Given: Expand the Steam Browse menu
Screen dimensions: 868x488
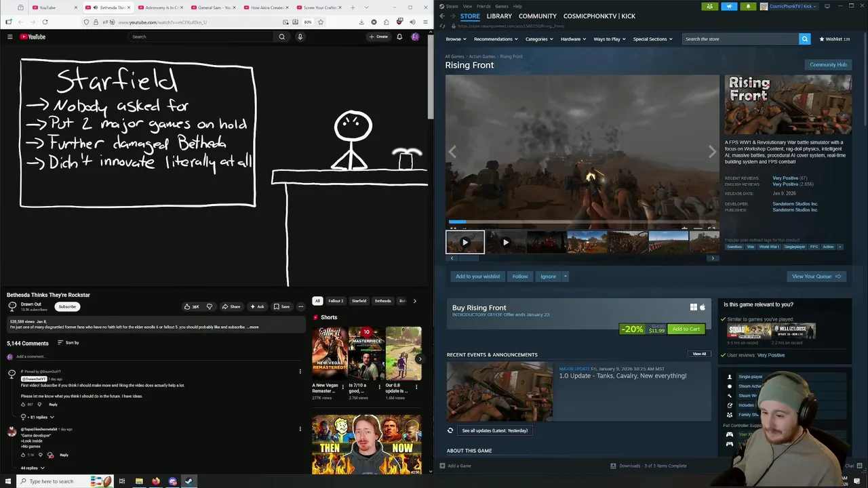Looking at the screenshot, I should point(456,39).
